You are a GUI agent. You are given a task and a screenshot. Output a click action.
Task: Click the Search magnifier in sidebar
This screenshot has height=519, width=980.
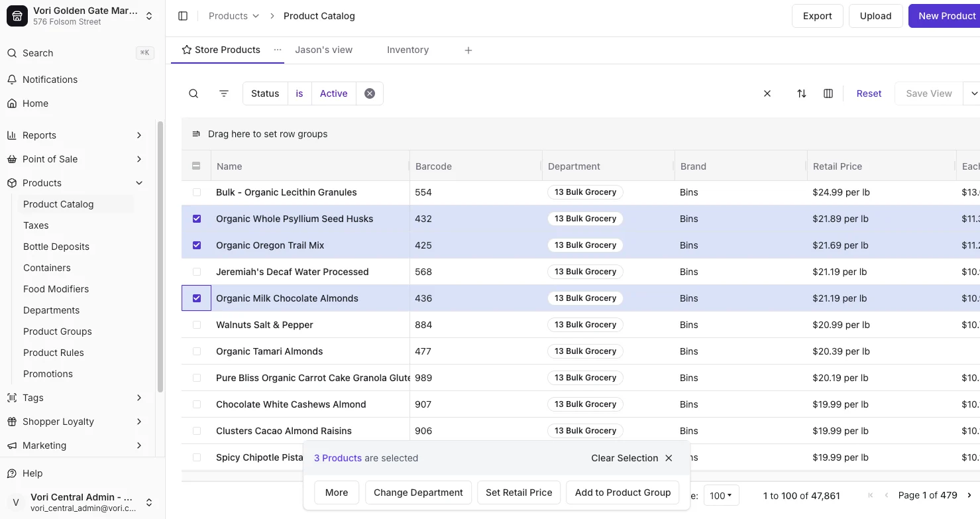[x=12, y=53]
